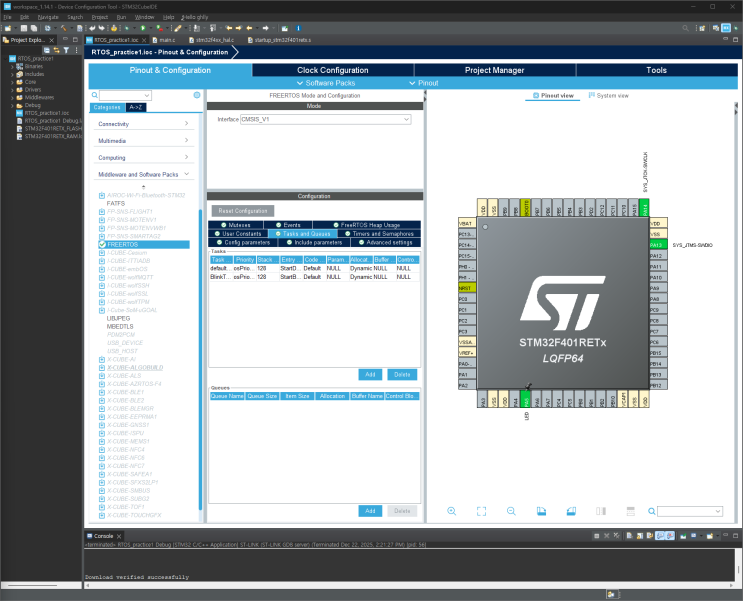The width and height of the screenshot is (743, 601).
Task: Select the Pinout view toggle
Action: tap(553, 95)
